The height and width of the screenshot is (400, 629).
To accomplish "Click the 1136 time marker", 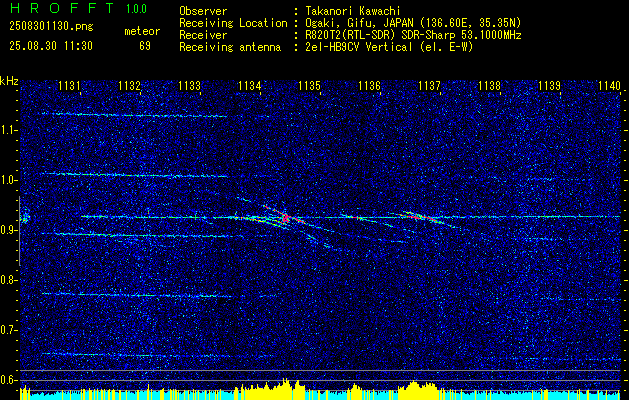I will click(369, 86).
